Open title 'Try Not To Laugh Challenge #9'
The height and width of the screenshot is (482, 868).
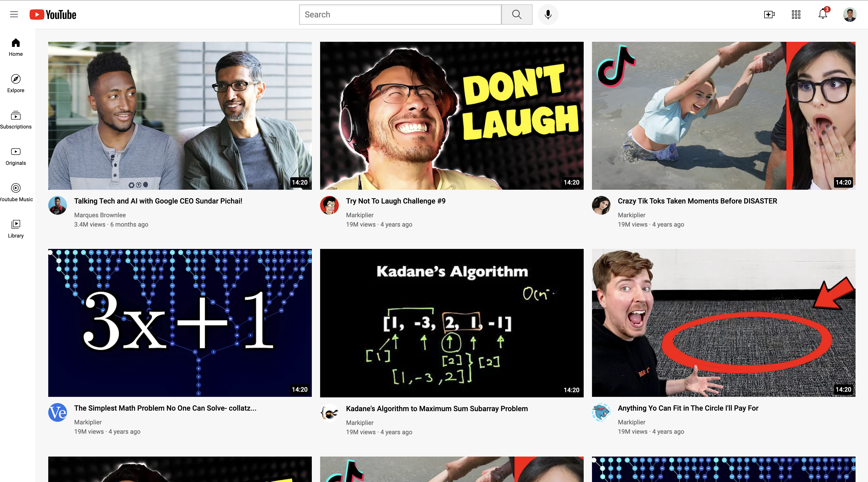[x=396, y=201]
